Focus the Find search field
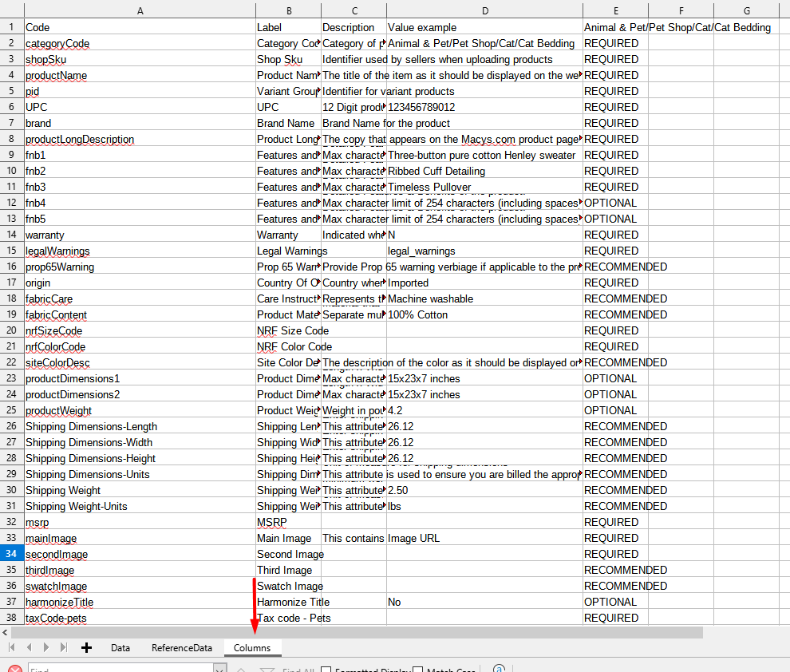Screen dimensions: 790x672 pyautogui.click(x=121, y=669)
